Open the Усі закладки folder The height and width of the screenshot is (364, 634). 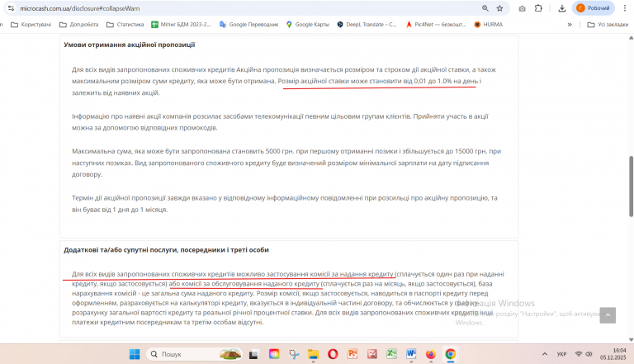coord(608,25)
